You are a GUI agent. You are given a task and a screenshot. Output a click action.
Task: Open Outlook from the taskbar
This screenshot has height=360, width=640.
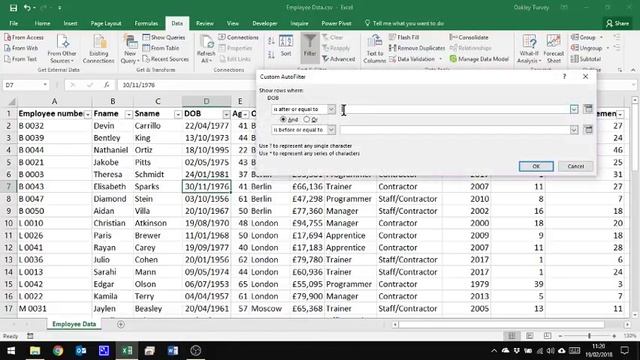coord(81,351)
